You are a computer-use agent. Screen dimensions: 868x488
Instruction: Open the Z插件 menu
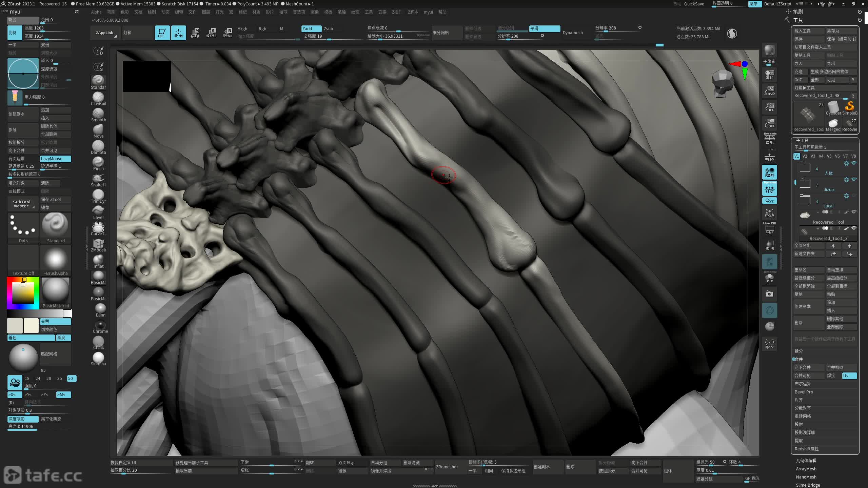(397, 12)
